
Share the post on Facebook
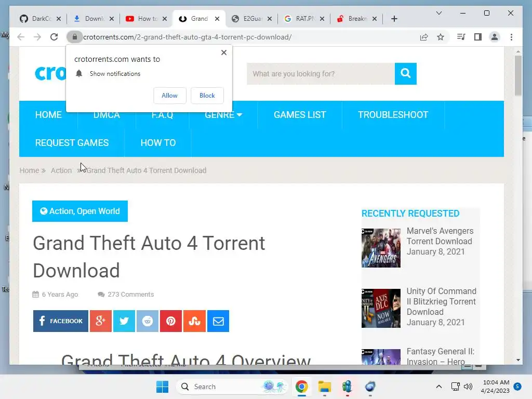coord(61,321)
